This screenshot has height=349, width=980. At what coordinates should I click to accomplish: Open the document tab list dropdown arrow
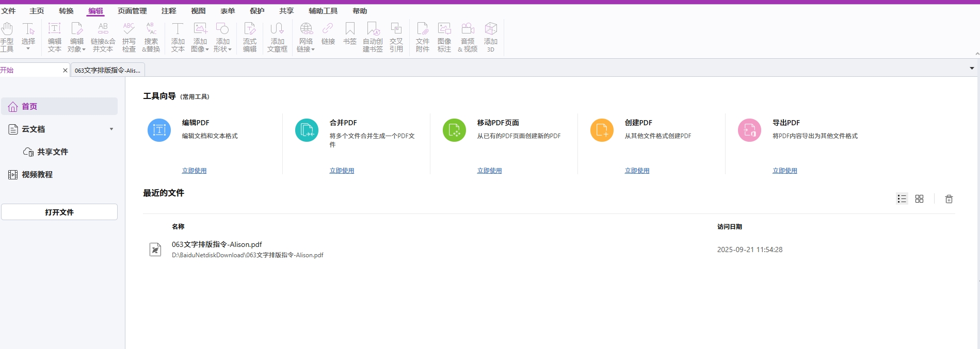point(972,69)
